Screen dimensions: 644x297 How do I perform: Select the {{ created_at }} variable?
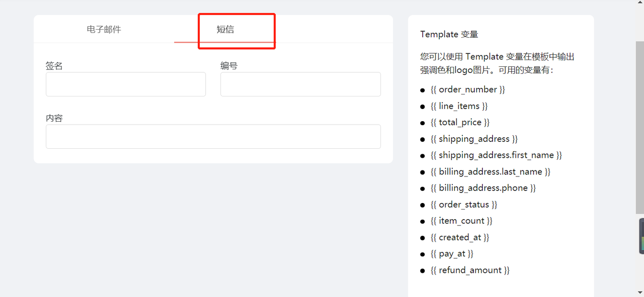[x=460, y=237]
